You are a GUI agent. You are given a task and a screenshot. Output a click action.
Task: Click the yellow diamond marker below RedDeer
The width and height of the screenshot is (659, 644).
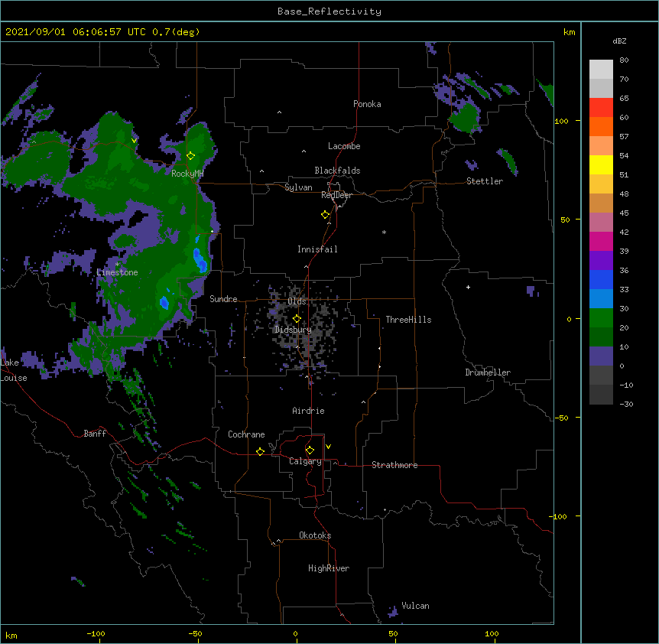click(x=325, y=215)
